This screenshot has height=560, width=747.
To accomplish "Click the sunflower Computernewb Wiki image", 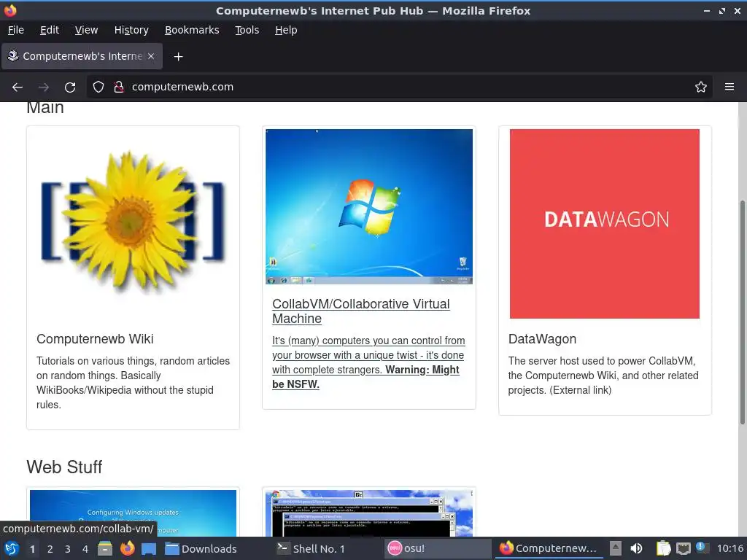I will click(133, 221).
